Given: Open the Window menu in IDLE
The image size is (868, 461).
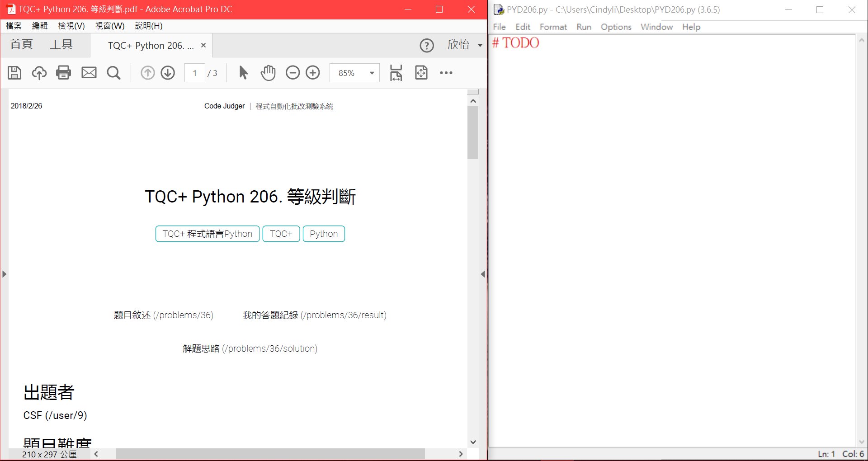Looking at the screenshot, I should tap(656, 27).
